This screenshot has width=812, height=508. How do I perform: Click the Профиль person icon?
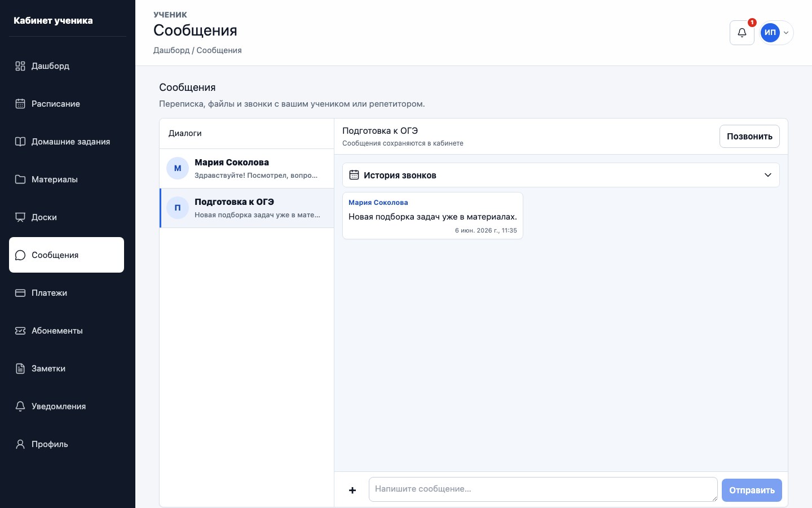click(20, 444)
